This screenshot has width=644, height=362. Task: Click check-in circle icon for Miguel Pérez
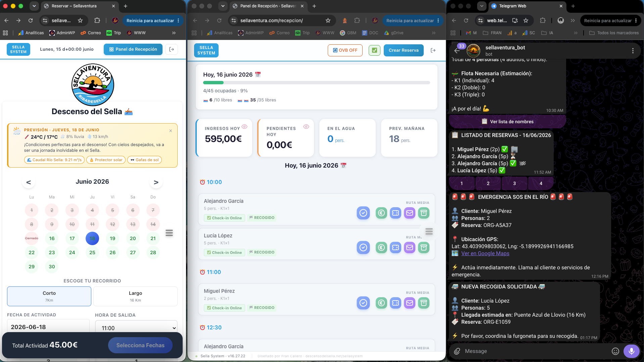tap(363, 303)
